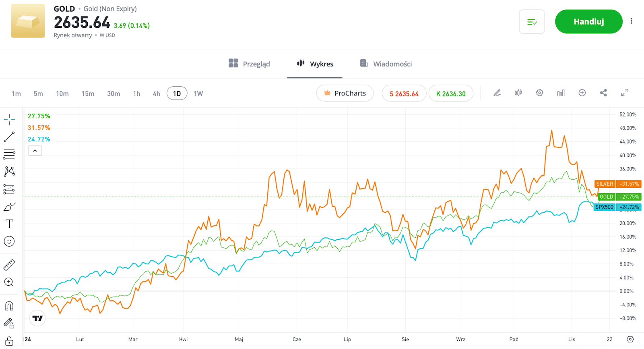Open the pencil drawing tools toggle
The height and width of the screenshot is (349, 644).
pyautogui.click(x=497, y=93)
